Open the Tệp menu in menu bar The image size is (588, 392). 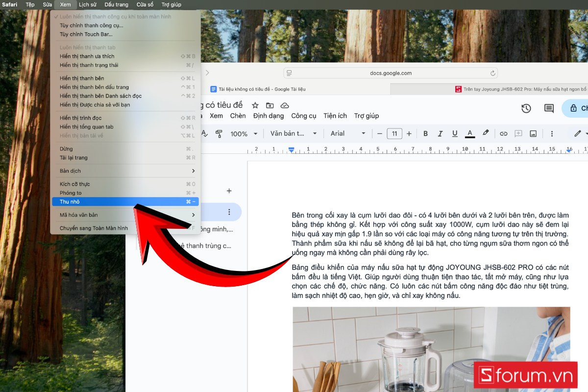(30, 4)
